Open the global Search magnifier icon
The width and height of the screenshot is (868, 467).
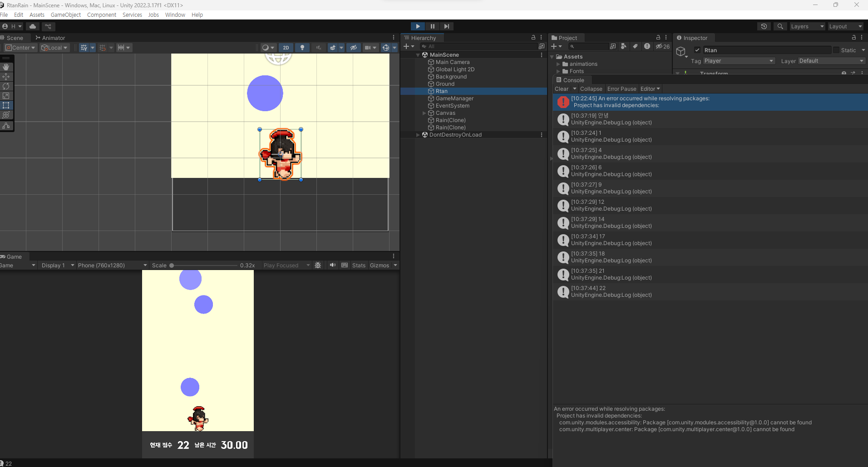pos(780,26)
